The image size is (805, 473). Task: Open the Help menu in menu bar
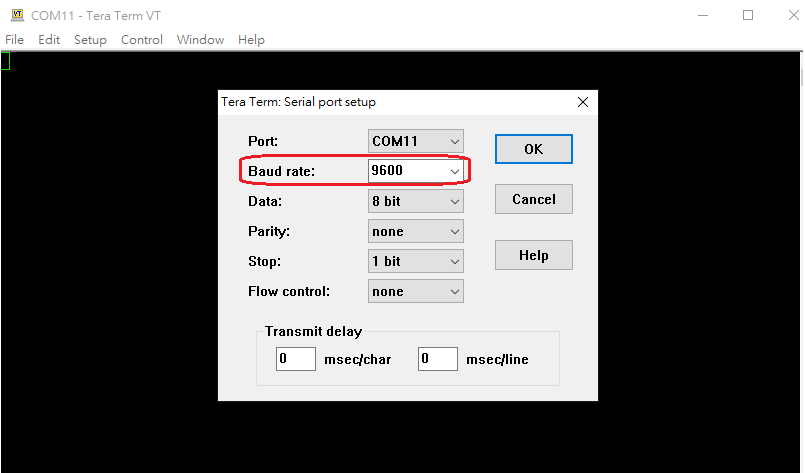pos(251,40)
